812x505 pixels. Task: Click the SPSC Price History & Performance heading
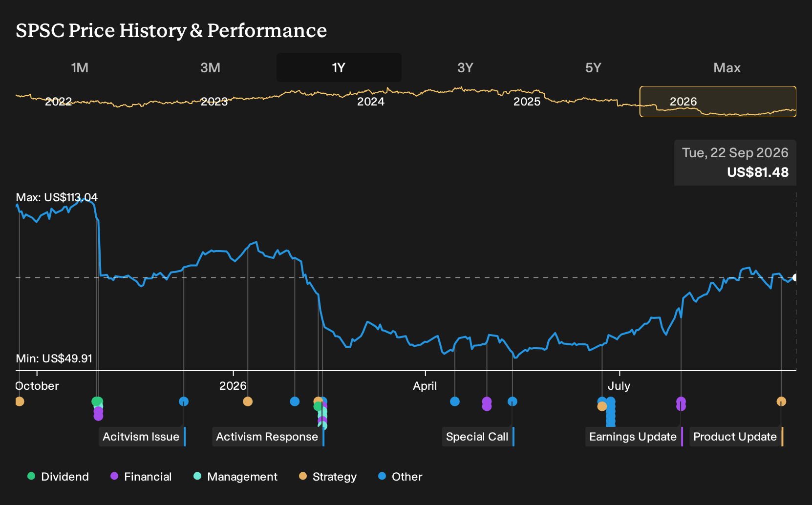(171, 30)
